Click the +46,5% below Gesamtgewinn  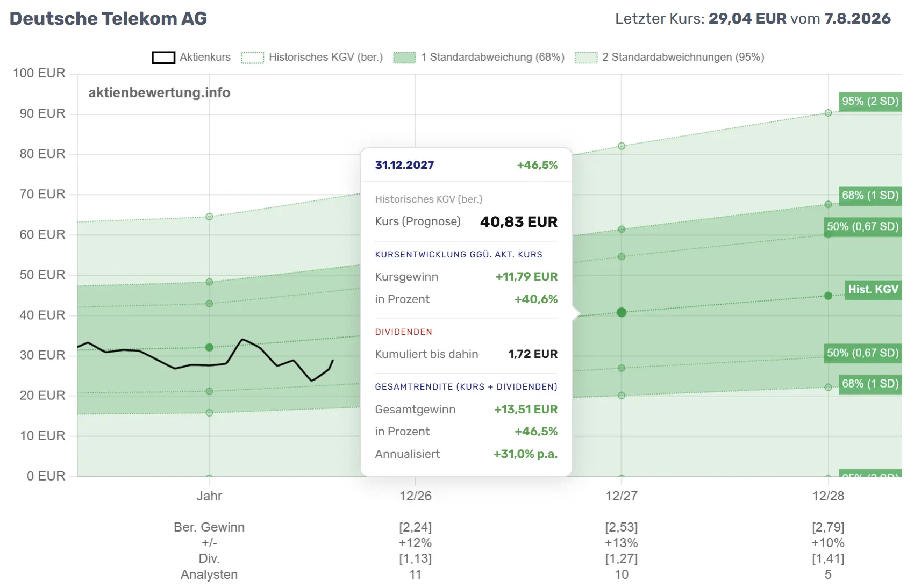tap(536, 431)
